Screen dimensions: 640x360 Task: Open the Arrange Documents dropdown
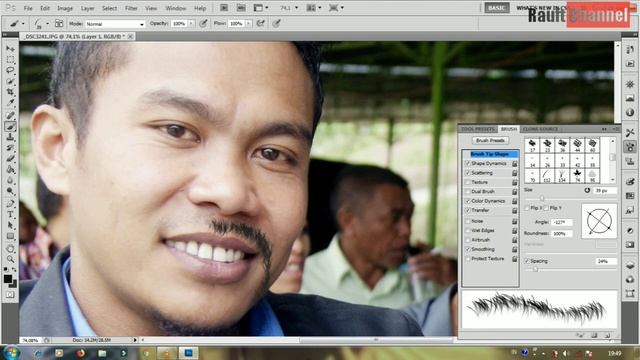[313, 8]
